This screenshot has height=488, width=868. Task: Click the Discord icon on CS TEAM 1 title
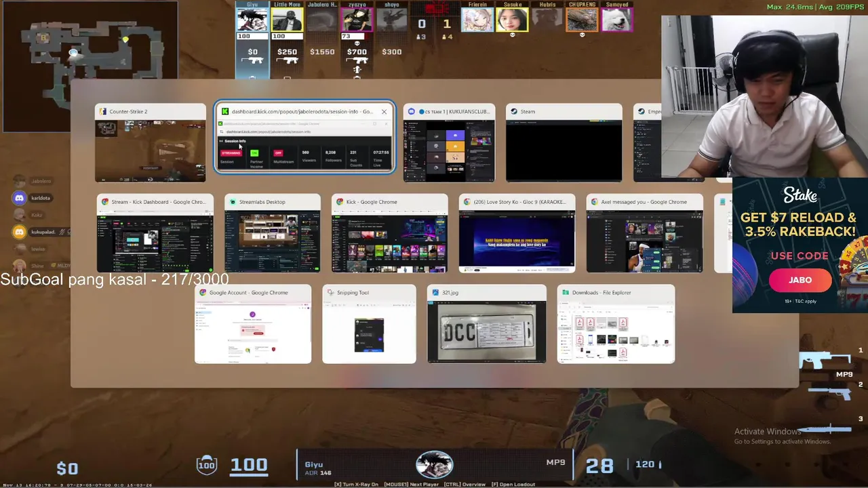coord(411,111)
